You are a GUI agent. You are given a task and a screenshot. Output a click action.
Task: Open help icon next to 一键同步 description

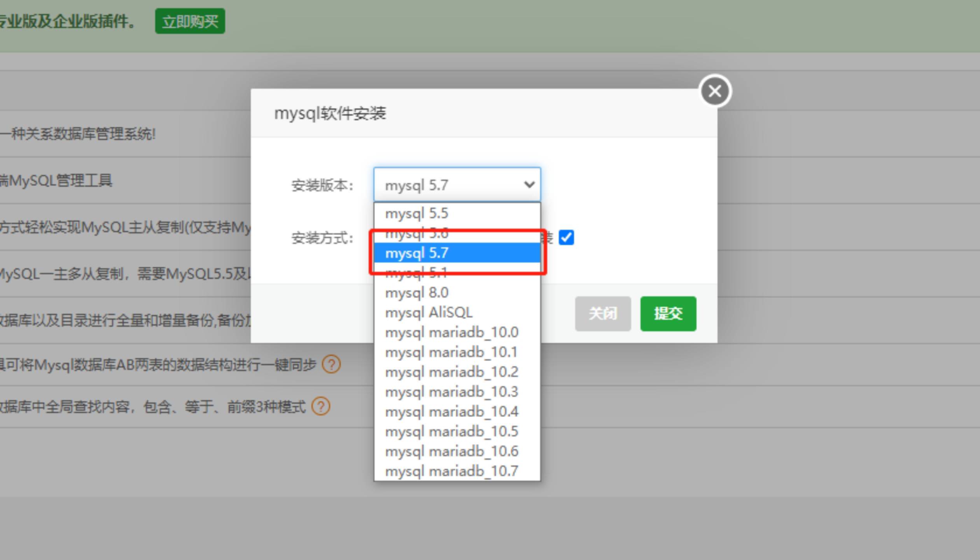pos(332,364)
